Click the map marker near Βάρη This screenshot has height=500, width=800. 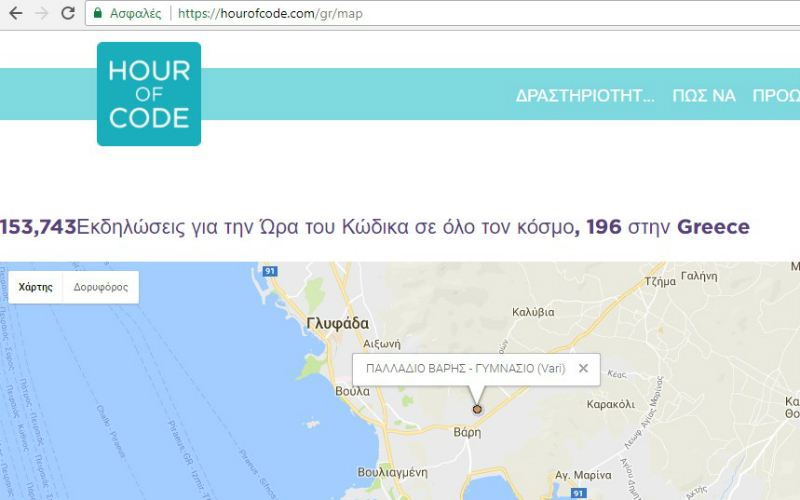[477, 409]
